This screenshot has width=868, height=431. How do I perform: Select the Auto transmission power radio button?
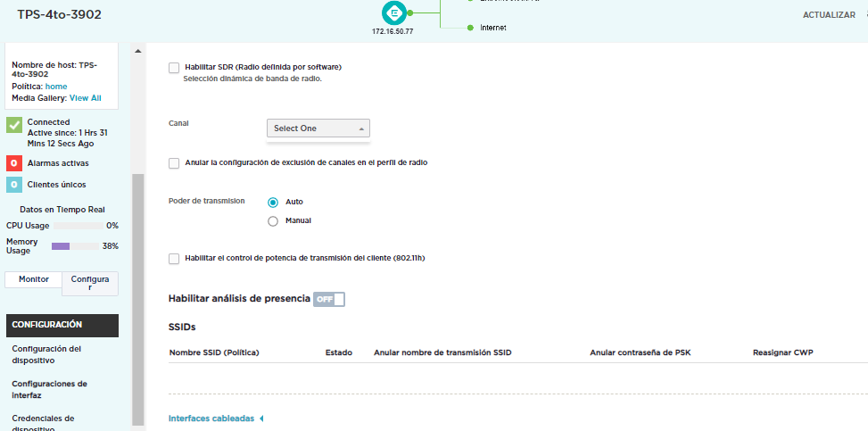pyautogui.click(x=273, y=202)
